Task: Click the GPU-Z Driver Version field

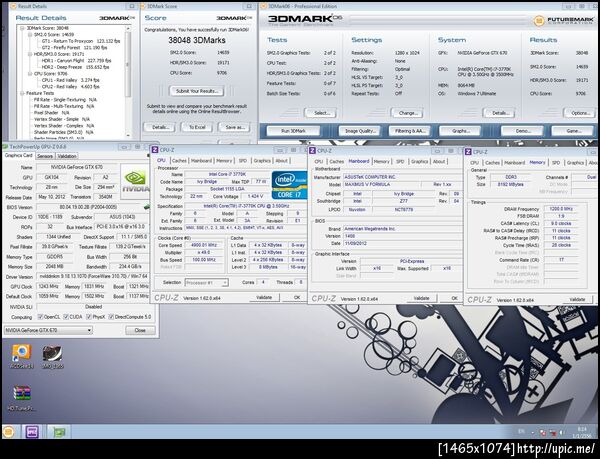Action: pyautogui.click(x=93, y=276)
